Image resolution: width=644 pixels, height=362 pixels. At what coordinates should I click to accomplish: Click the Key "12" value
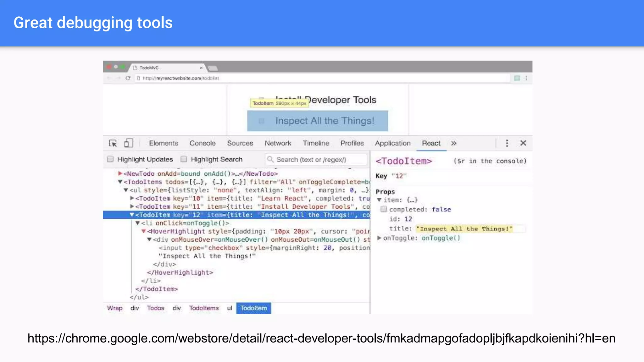pyautogui.click(x=399, y=176)
